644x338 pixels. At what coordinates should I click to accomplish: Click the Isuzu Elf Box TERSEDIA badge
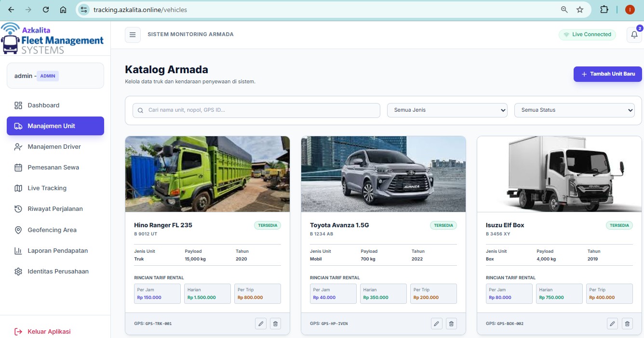click(x=619, y=225)
